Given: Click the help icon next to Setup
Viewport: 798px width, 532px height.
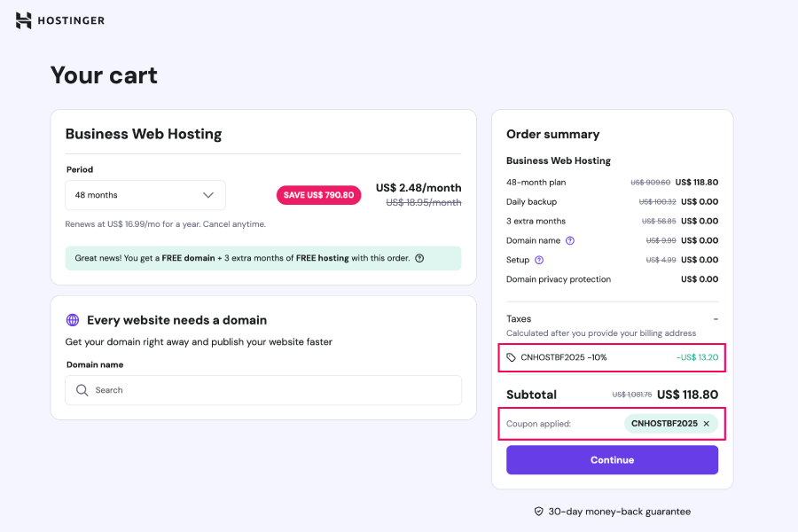Looking at the screenshot, I should tap(539, 260).
